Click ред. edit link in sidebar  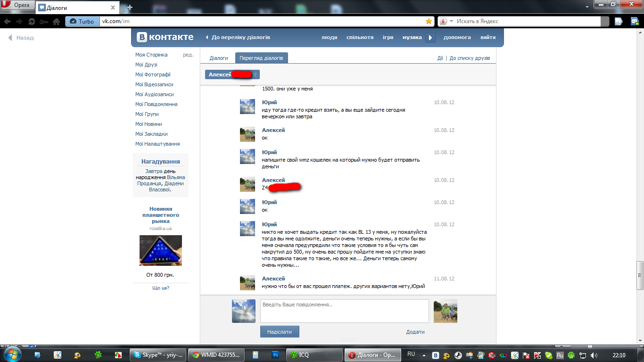(x=188, y=55)
